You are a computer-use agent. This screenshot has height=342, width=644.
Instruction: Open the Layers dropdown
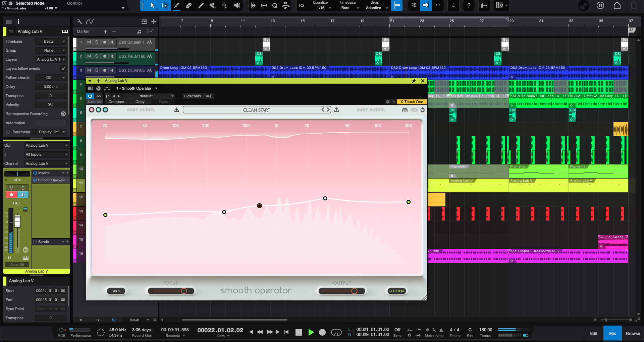coord(50,59)
